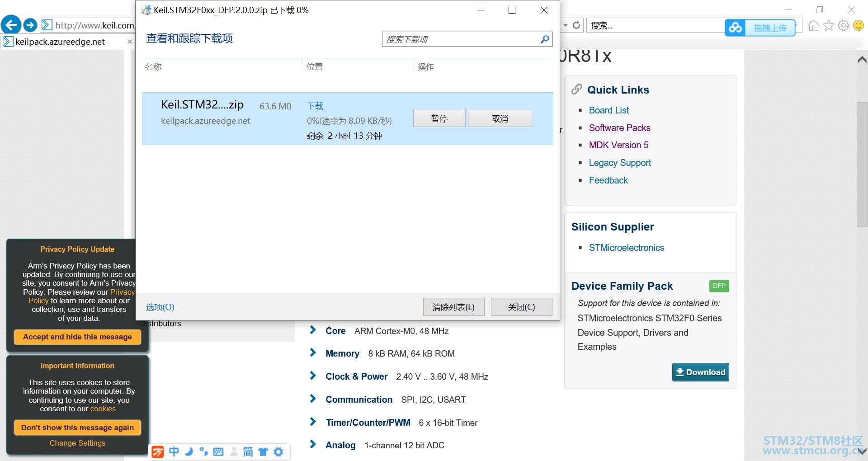Screen dimensions: 868x461
Task: Open the Feedback quick link
Action: click(608, 180)
